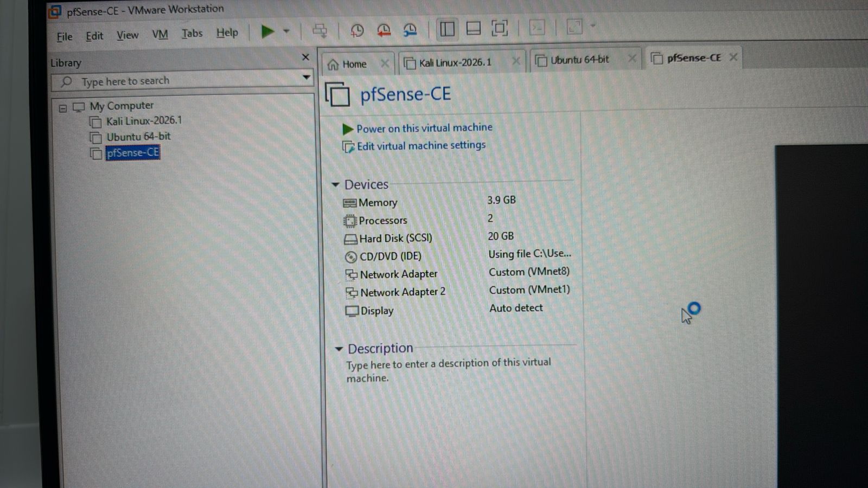This screenshot has width=868, height=488.
Task: Open the Help menu
Action: tap(227, 33)
